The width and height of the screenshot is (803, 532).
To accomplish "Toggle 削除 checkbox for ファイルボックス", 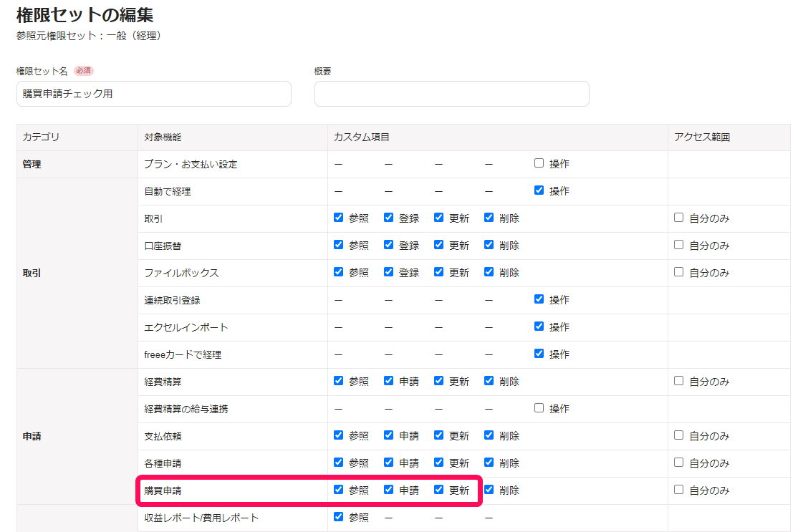I will 489,271.
